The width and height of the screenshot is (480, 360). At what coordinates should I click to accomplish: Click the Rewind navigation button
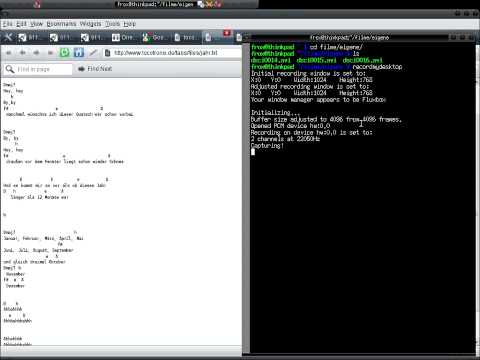point(9,53)
